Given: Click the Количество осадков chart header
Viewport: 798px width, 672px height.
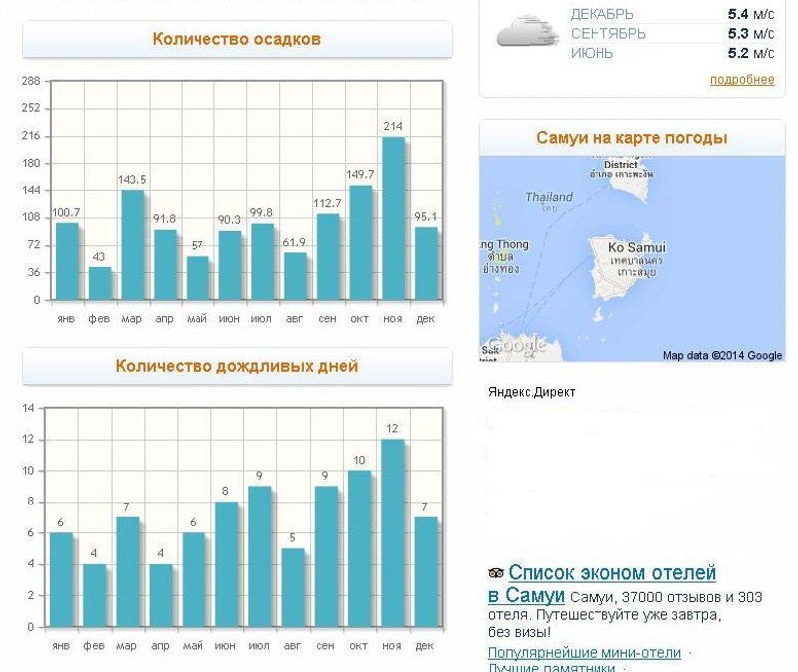Looking at the screenshot, I should pos(237,39).
